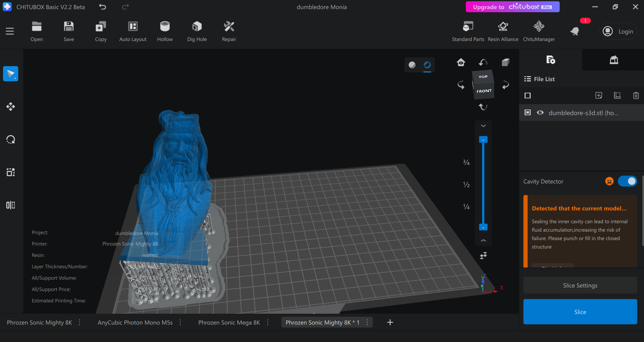644x342 pixels.
Task: Check the select-all box in File List
Action: pos(528,96)
